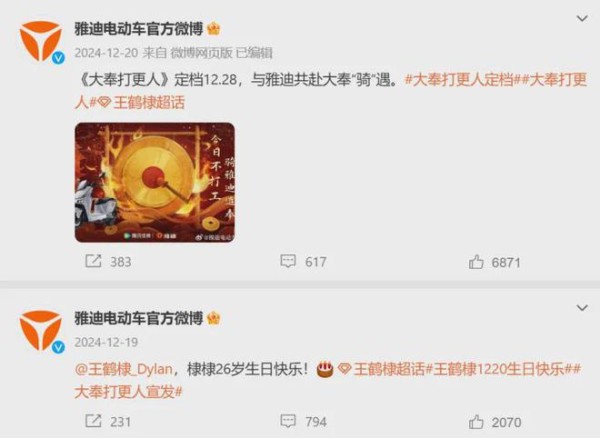Image resolution: width=600 pixels, height=438 pixels.
Task: Click Yadea avatar on the 2024-12-20 post
Action: pyautogui.click(x=41, y=41)
